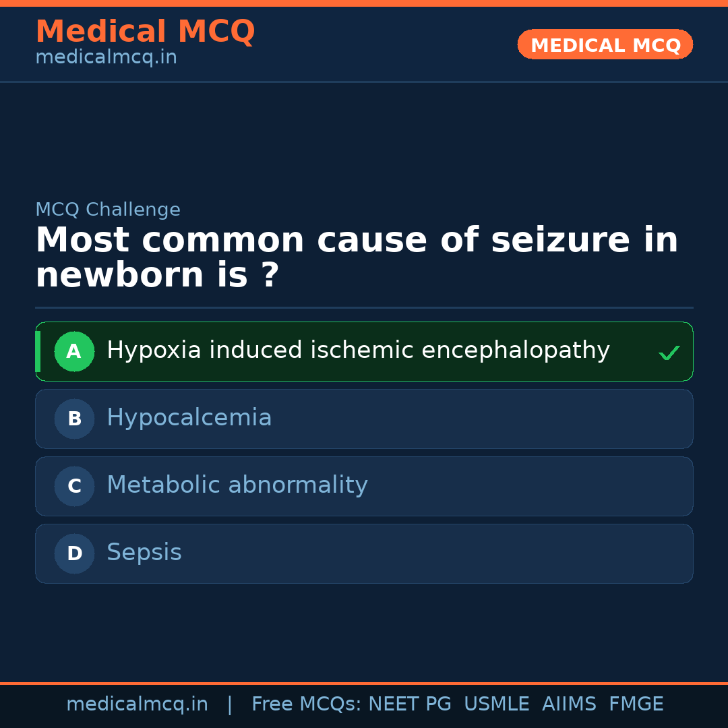The image size is (728, 728).
Task: Open the medicalmcq.in link in the footer
Action: [137, 704]
